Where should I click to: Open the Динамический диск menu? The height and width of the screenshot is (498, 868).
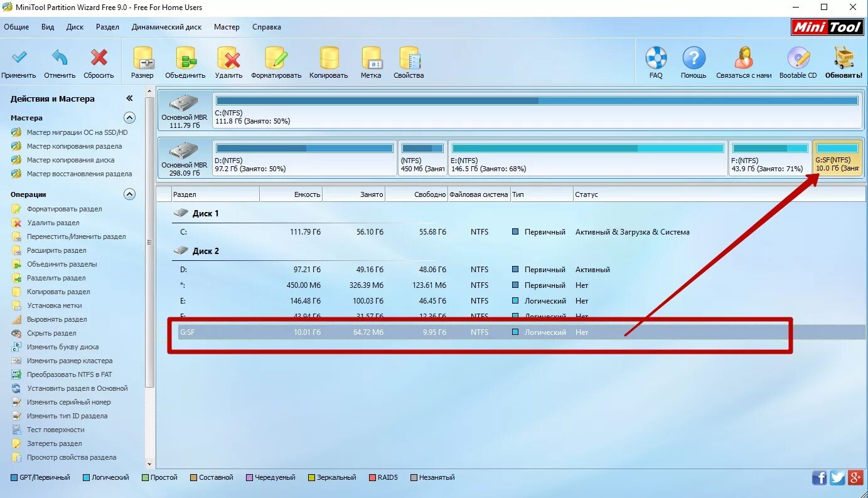(167, 27)
